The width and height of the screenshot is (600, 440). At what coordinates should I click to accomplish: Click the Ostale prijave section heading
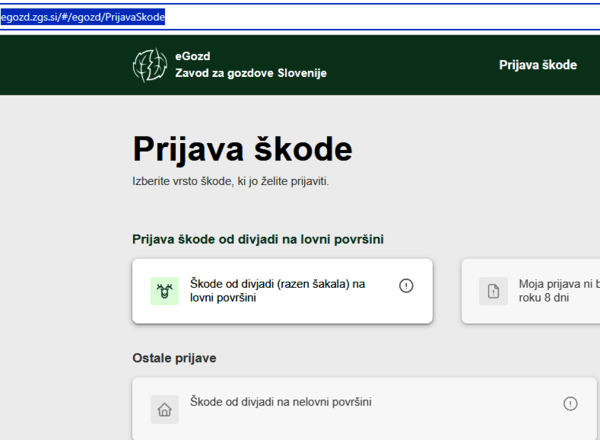[x=174, y=357]
